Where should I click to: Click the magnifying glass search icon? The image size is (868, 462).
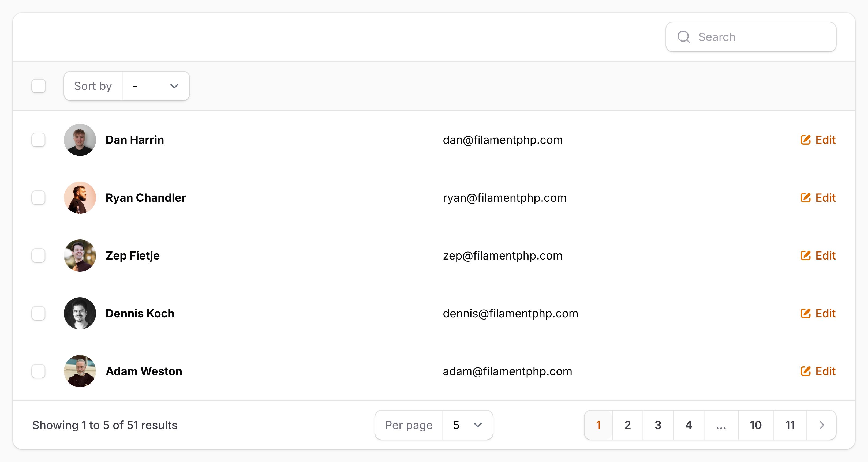pos(684,37)
